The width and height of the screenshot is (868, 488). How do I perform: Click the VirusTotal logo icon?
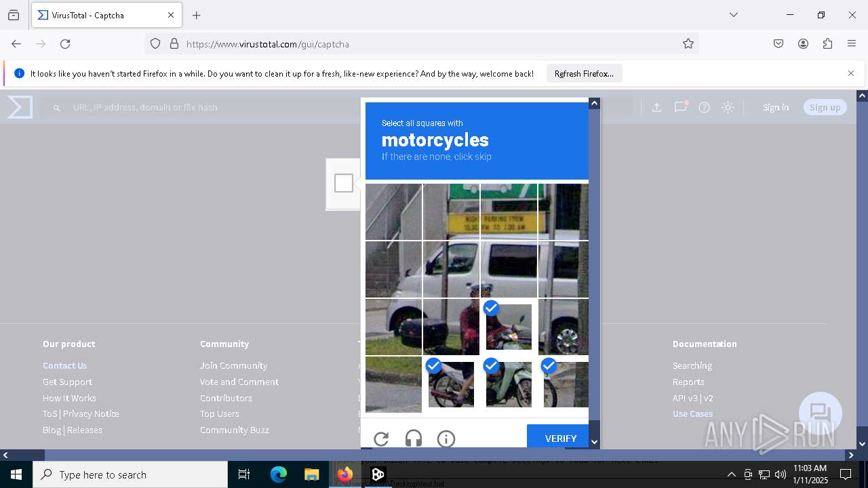tap(20, 107)
